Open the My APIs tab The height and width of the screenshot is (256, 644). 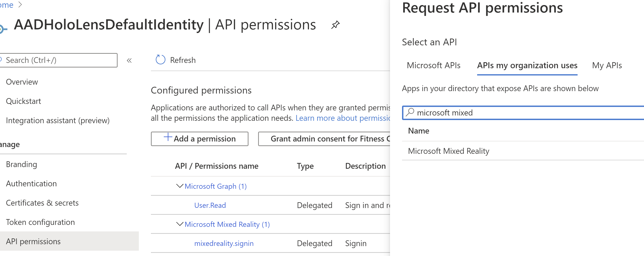[x=607, y=65]
